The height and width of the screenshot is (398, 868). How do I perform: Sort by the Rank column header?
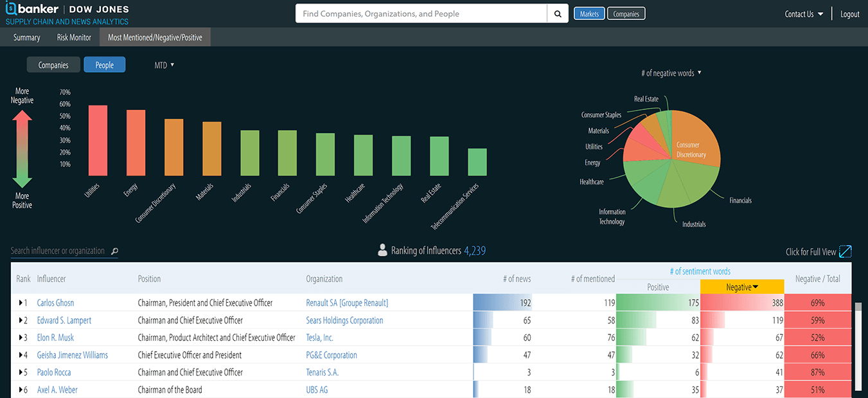23,279
